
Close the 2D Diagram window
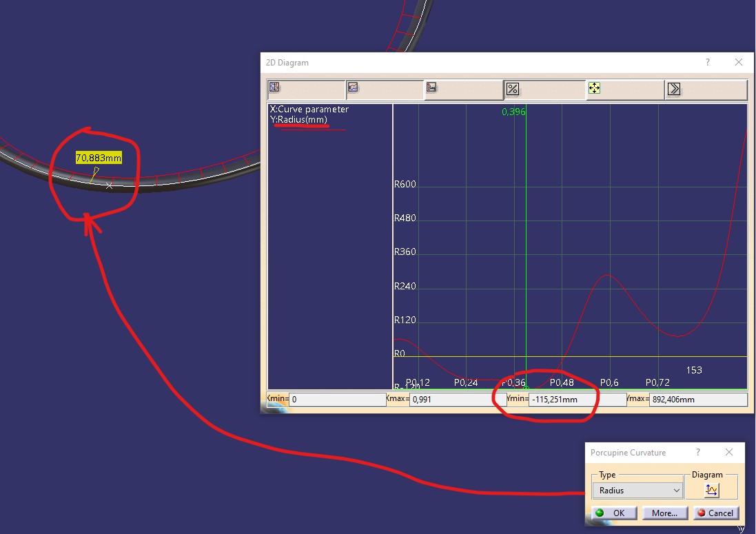pyautogui.click(x=739, y=63)
